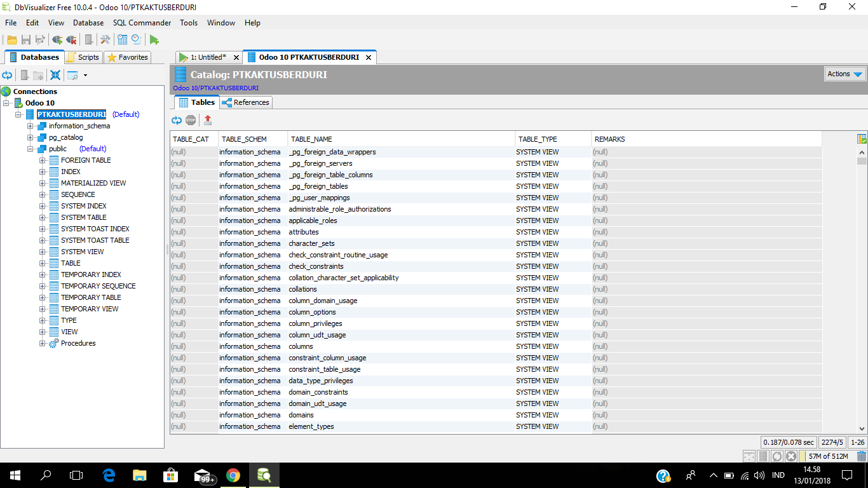Click the Stop icon above the tables grid
Viewport: 868px width, 488px height.
pos(191,120)
